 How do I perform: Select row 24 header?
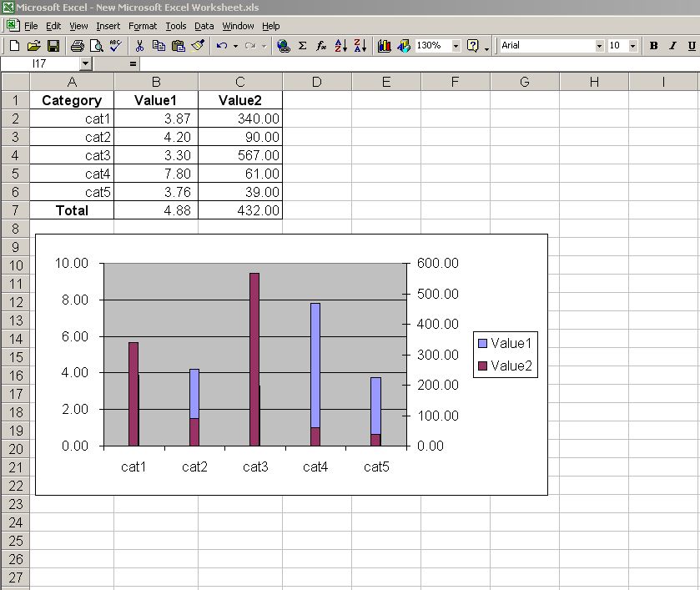pos(15,522)
